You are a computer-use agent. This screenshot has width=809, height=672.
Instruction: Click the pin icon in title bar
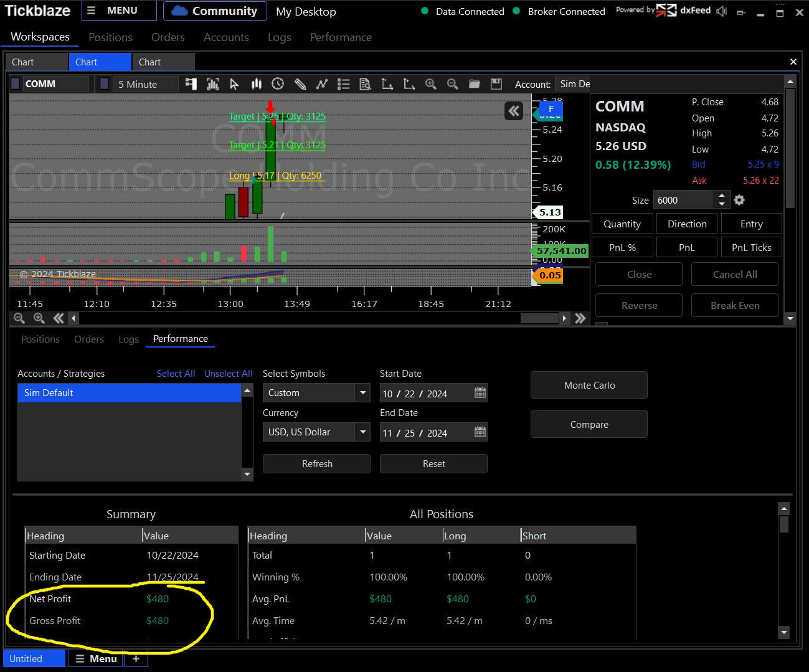click(x=741, y=12)
